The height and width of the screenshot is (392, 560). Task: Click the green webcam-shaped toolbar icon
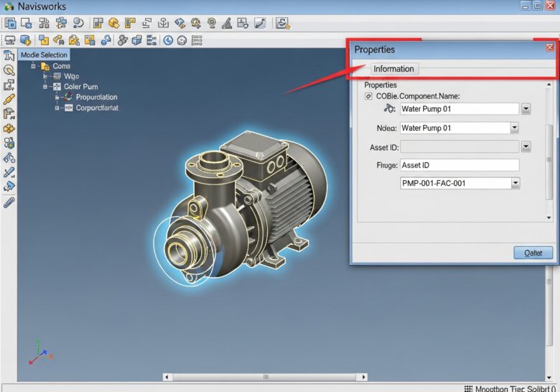coord(212,23)
